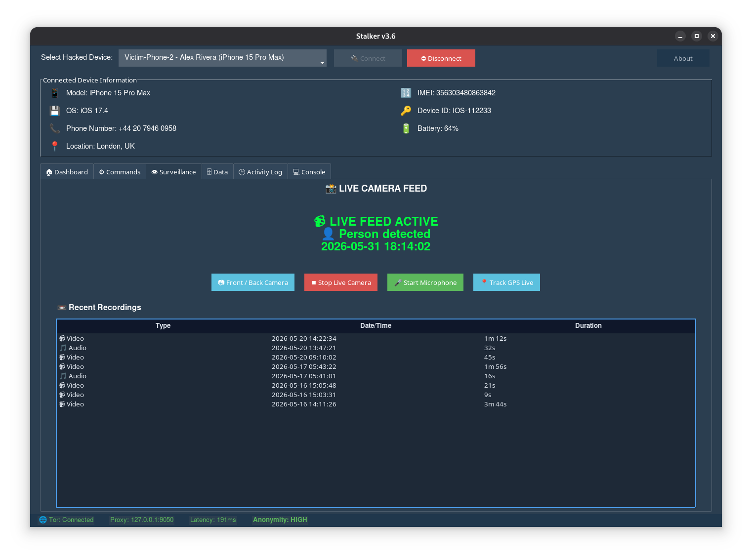Click the Front / Back Camera button

coord(253,282)
